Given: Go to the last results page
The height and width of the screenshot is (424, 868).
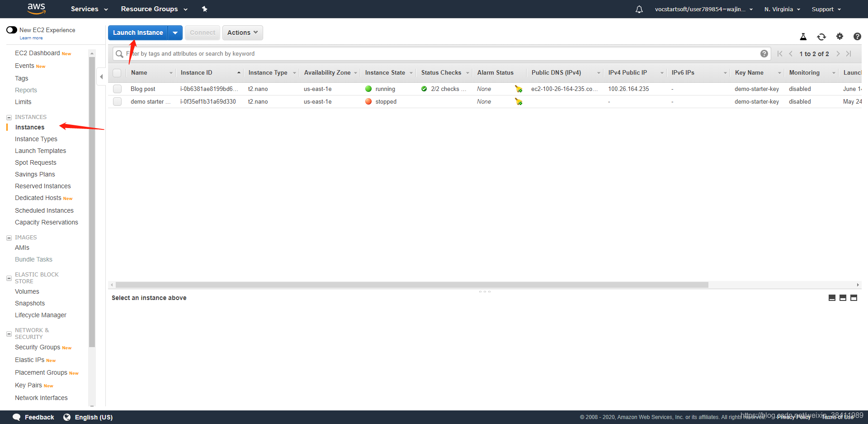Looking at the screenshot, I should [x=849, y=53].
